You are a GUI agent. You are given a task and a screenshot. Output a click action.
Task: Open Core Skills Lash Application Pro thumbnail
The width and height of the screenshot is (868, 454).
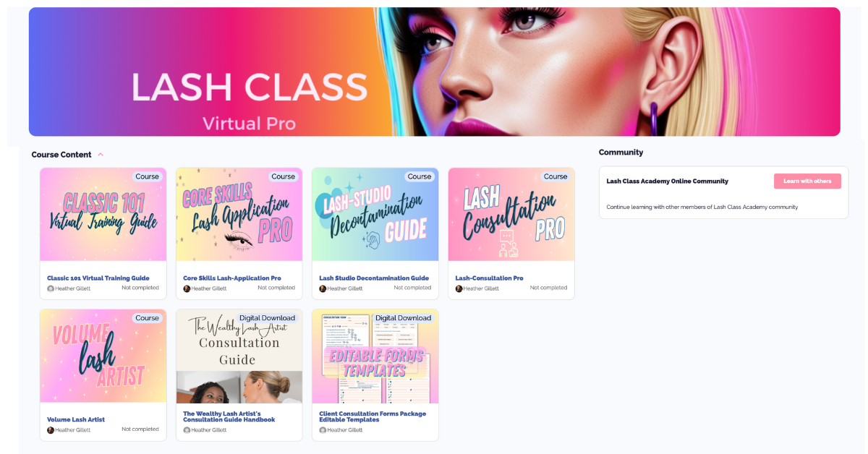(239, 215)
